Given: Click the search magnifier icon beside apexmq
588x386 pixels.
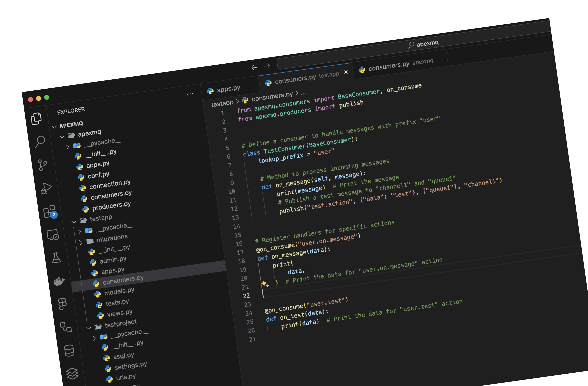Looking at the screenshot, I should [x=411, y=45].
